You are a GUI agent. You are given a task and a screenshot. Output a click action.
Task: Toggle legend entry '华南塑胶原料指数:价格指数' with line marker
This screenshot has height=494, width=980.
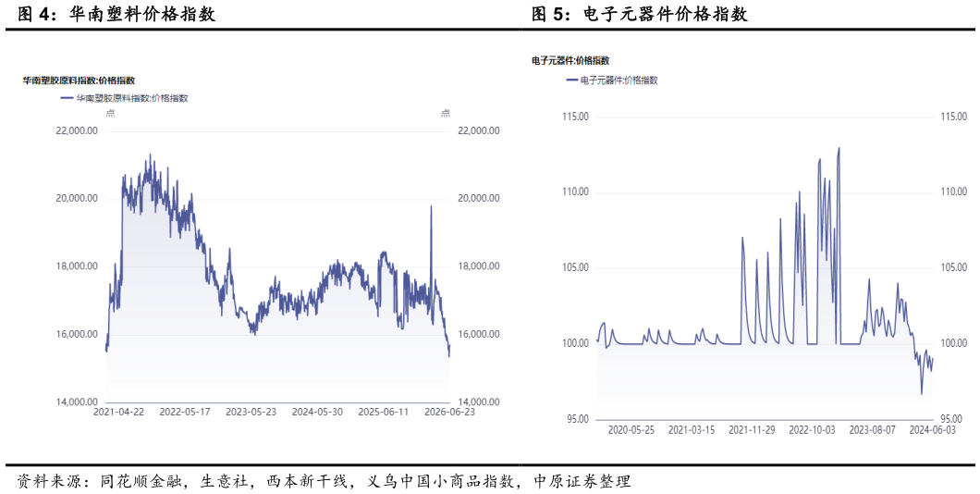coord(125,97)
